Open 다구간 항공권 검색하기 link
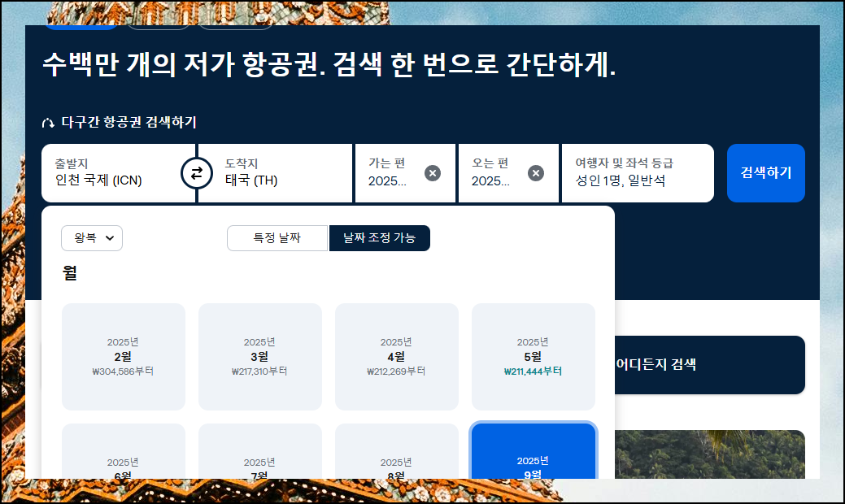Image resolution: width=845 pixels, height=504 pixels. [x=128, y=122]
